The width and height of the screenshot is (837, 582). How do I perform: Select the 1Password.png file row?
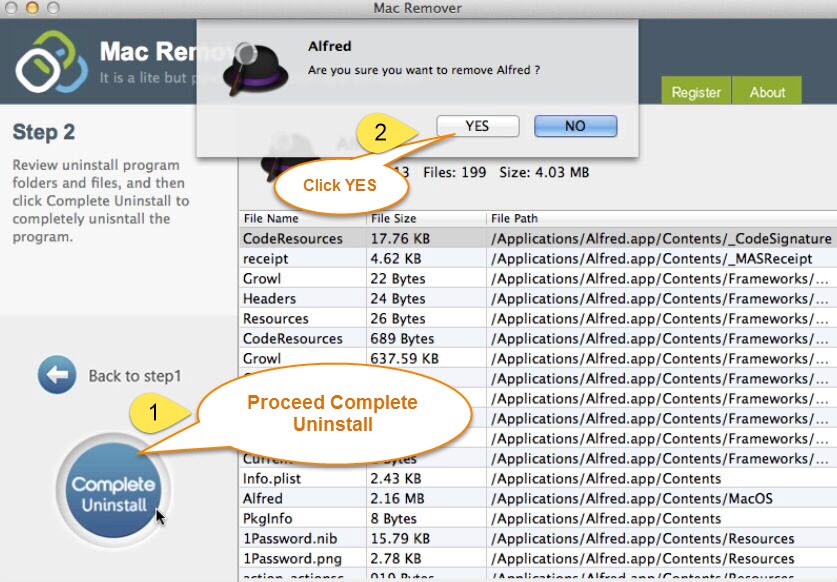point(538,559)
